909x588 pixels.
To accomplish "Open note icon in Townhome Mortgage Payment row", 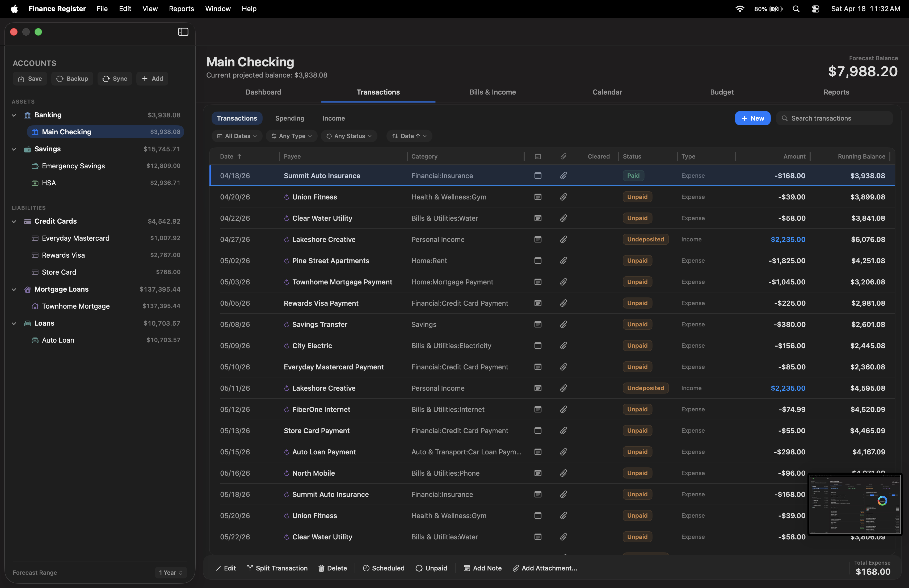I will [538, 282].
